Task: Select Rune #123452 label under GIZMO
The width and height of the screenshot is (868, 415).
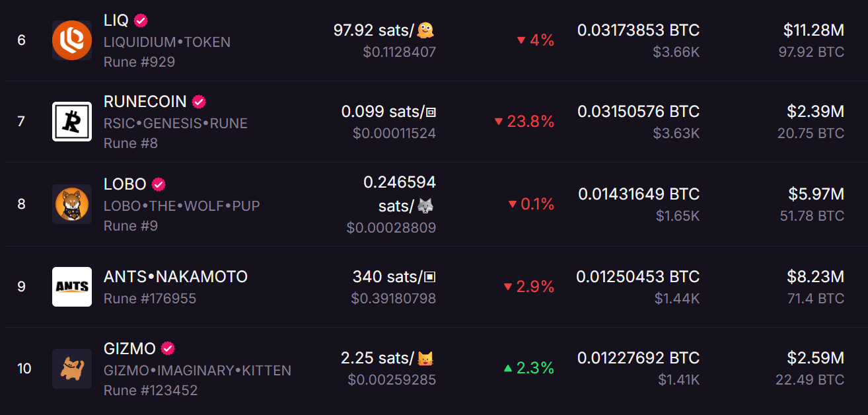Action: (151, 390)
